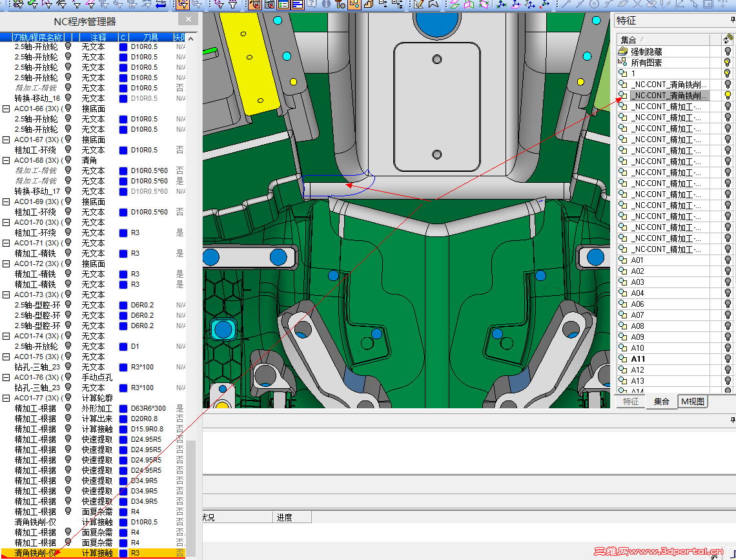Switch to the 集合 tab
The height and width of the screenshot is (560, 736).
661,401
